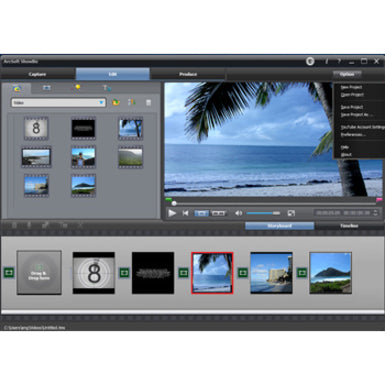Click the project file path in status bar

pos(35,328)
